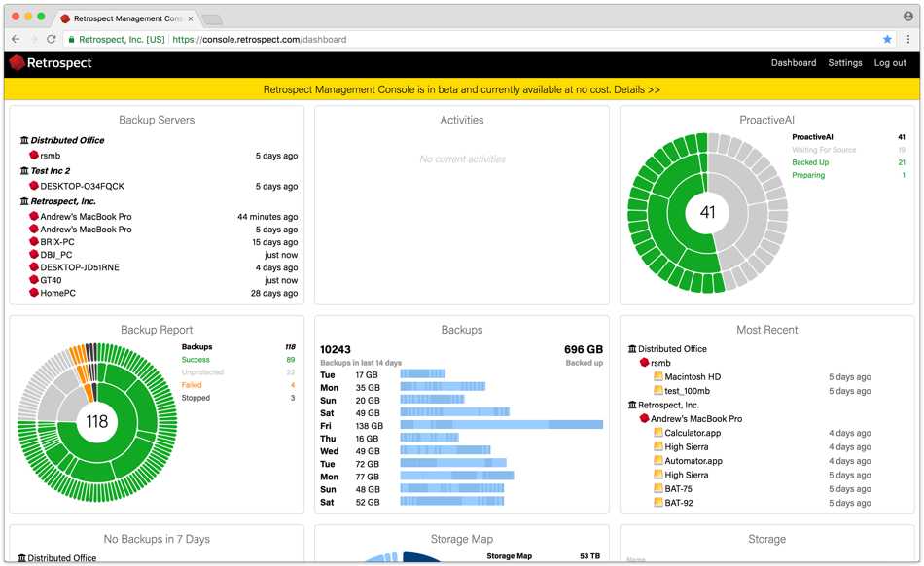This screenshot has height=566, width=924.
Task: Click the Storage panel heading
Action: [x=766, y=539]
